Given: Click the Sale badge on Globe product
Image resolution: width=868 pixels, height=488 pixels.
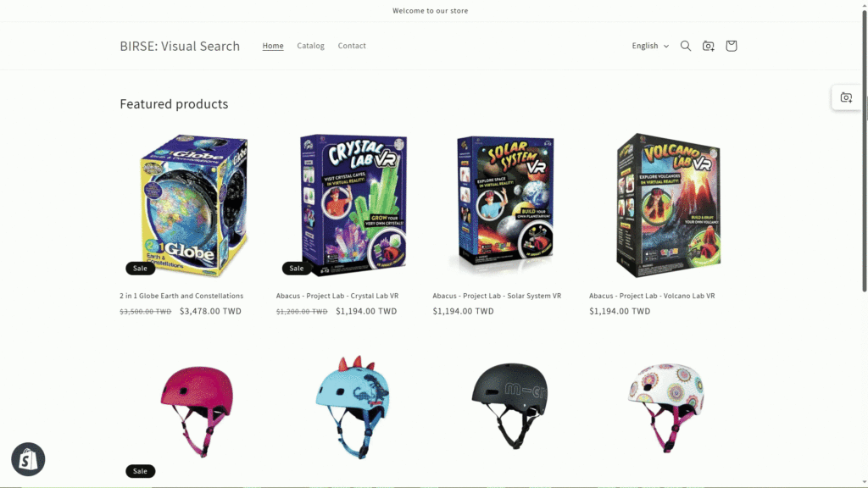Looking at the screenshot, I should tap(140, 269).
